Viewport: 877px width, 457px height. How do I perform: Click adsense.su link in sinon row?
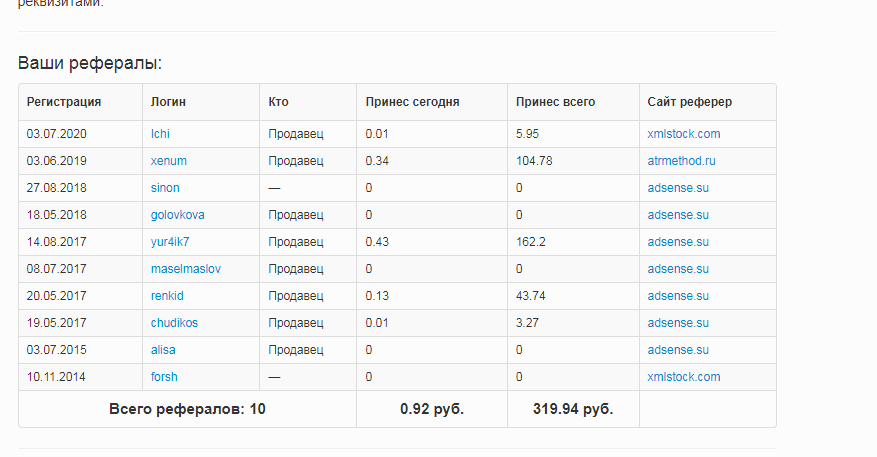[x=678, y=188]
